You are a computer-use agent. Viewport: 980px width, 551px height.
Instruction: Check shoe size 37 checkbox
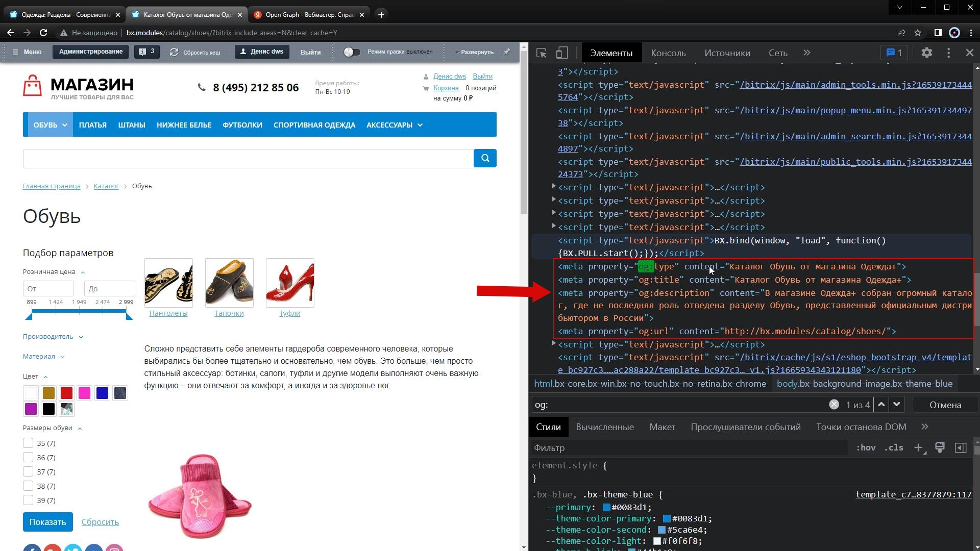(x=28, y=472)
